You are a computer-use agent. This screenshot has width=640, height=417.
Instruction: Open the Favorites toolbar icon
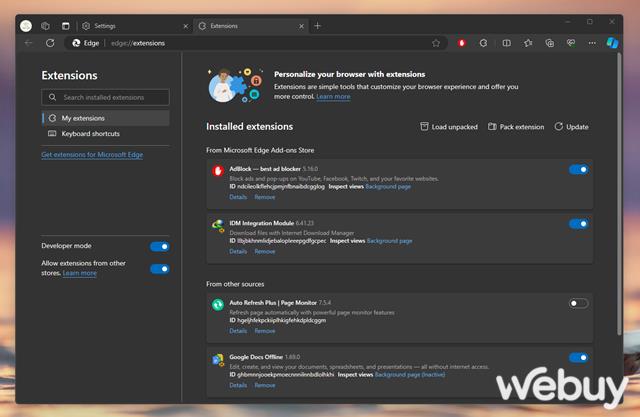[x=528, y=43]
